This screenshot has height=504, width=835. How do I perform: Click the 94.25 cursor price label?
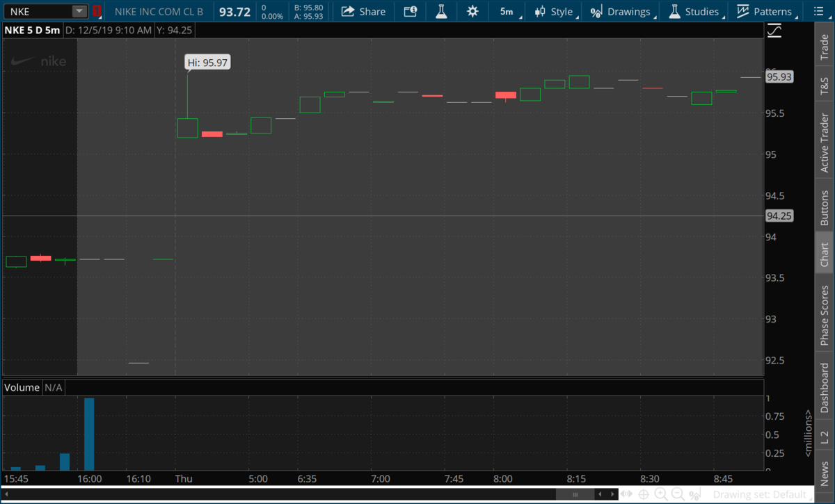(x=779, y=216)
